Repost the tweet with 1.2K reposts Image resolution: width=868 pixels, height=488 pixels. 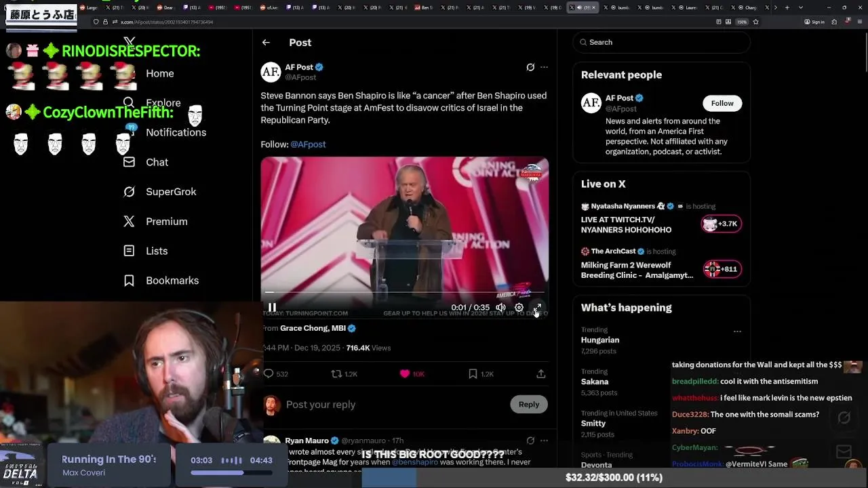[x=344, y=374]
